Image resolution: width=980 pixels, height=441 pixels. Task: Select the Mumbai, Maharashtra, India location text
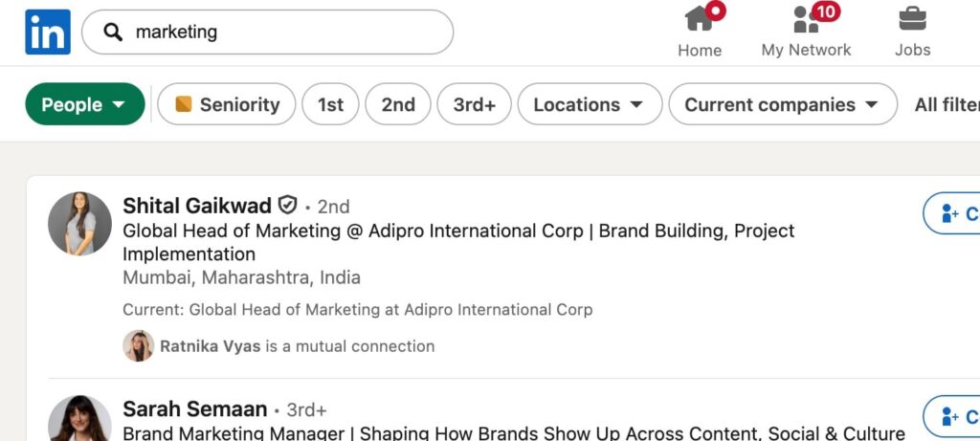[x=241, y=277]
